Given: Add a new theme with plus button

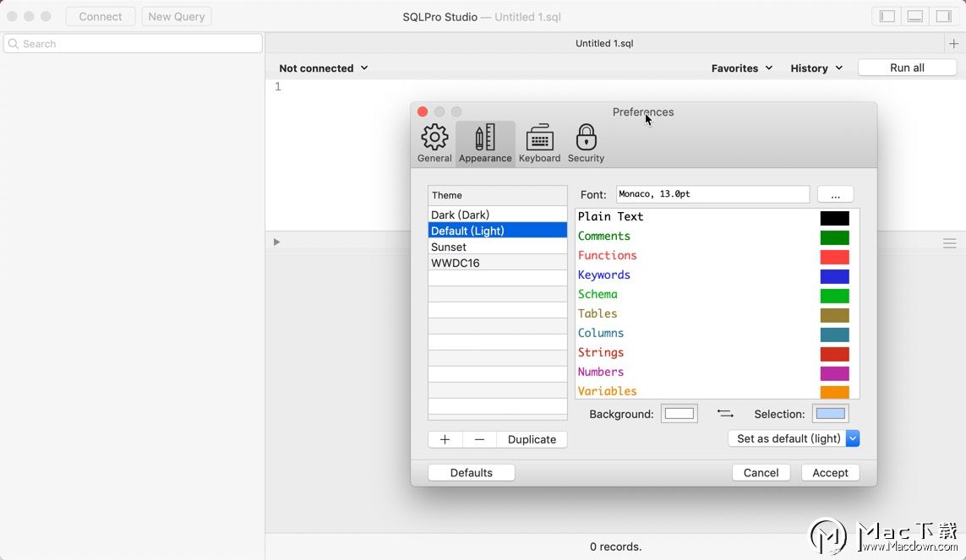Looking at the screenshot, I should (x=445, y=439).
